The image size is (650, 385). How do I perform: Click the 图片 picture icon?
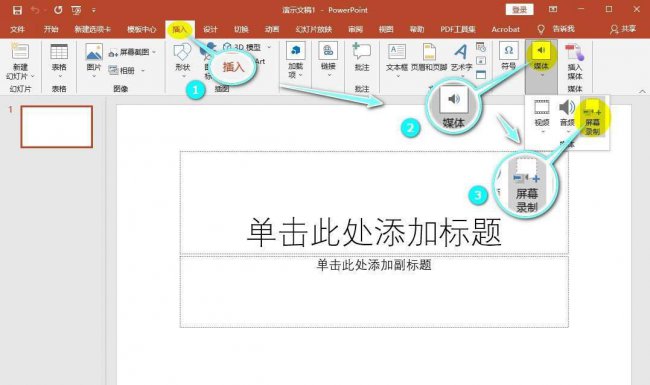point(94,52)
